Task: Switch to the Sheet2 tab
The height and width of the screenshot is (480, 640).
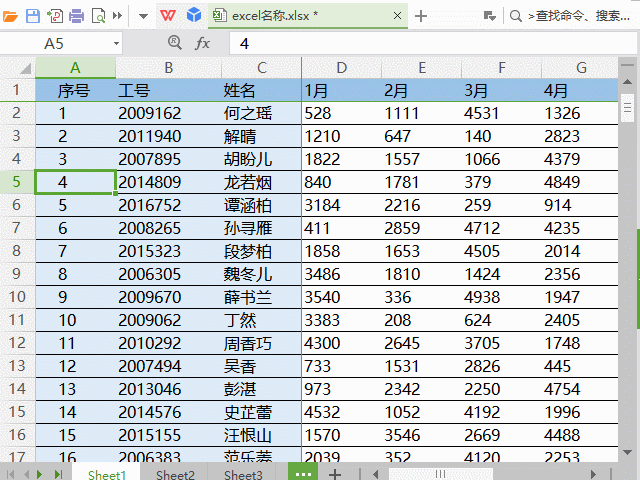Action: click(175, 474)
